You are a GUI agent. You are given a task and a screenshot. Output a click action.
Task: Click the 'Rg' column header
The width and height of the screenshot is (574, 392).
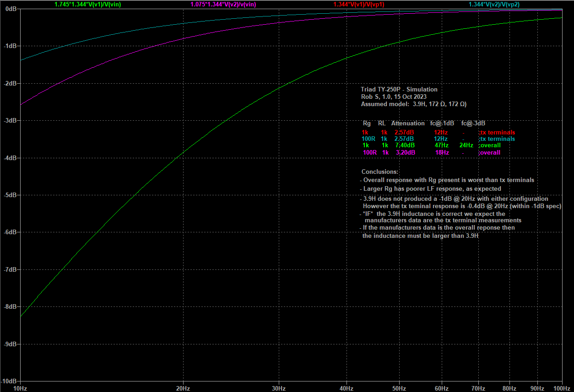click(367, 124)
